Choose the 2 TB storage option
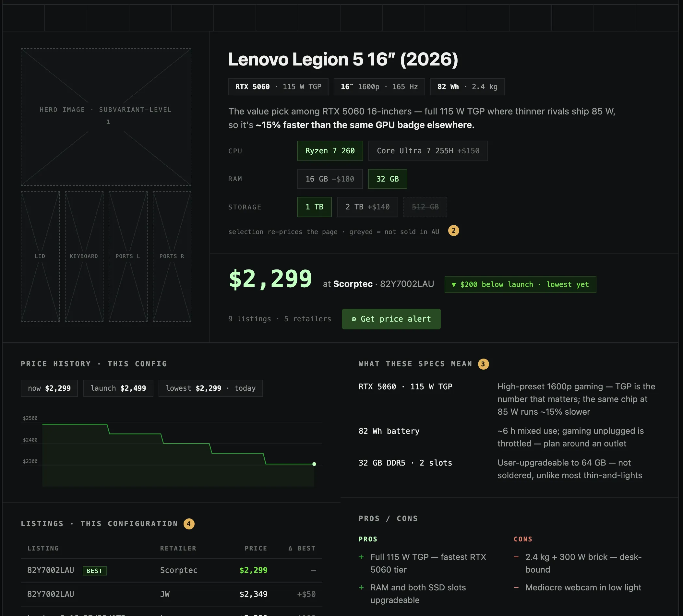 (x=367, y=207)
